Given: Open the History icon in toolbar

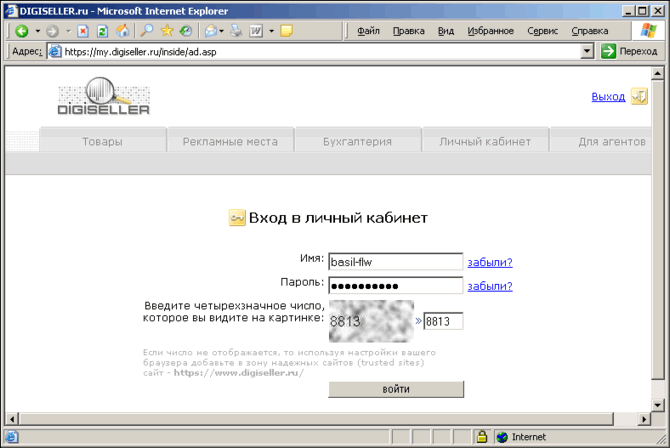Looking at the screenshot, I should tap(186, 31).
